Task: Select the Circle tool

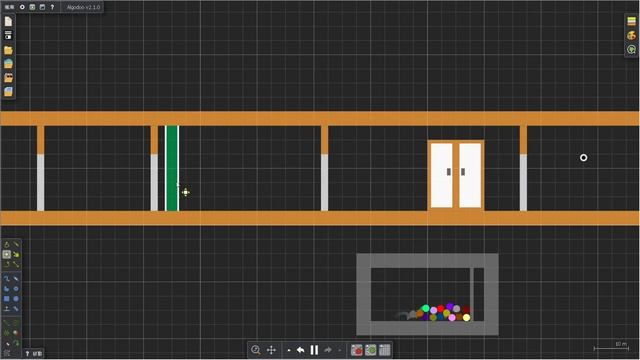Action: point(16,299)
